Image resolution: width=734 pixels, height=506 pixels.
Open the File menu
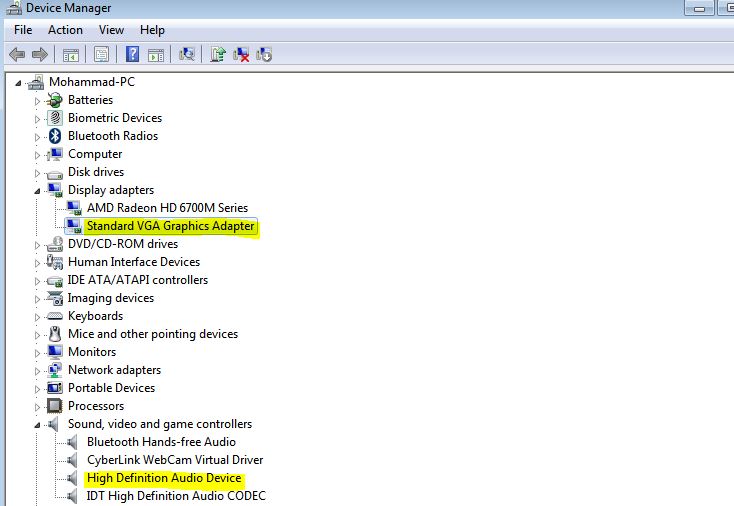(23, 30)
